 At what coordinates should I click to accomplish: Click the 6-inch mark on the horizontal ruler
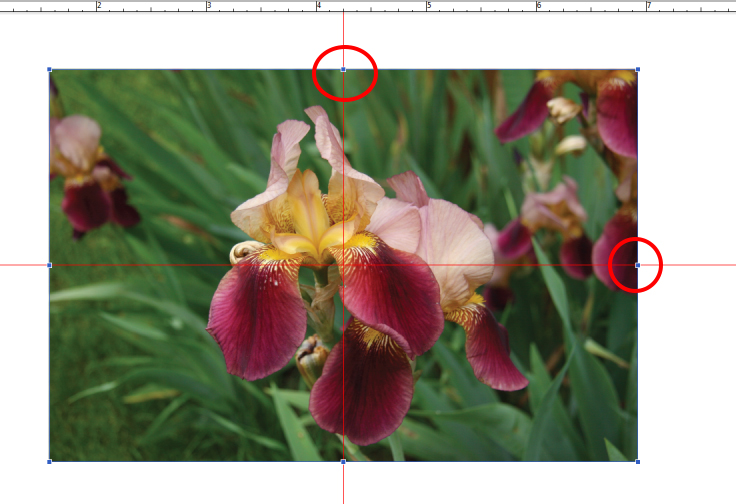click(x=537, y=6)
